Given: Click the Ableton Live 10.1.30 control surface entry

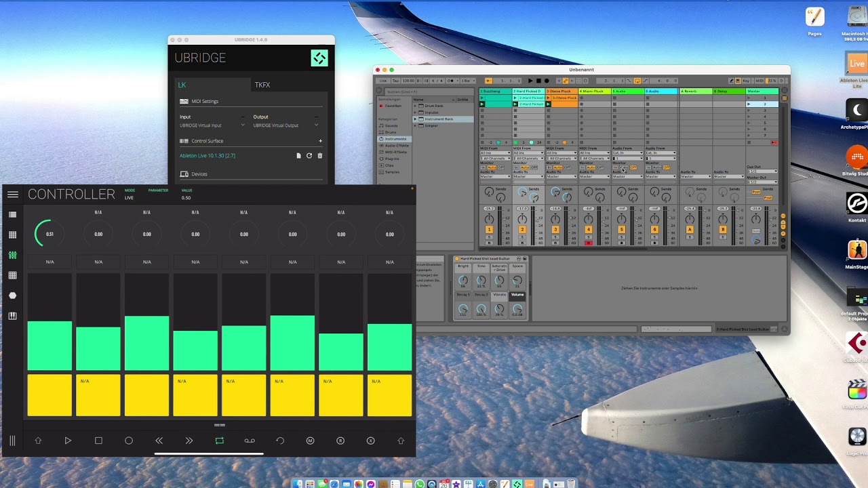Looking at the screenshot, I should click(x=208, y=156).
